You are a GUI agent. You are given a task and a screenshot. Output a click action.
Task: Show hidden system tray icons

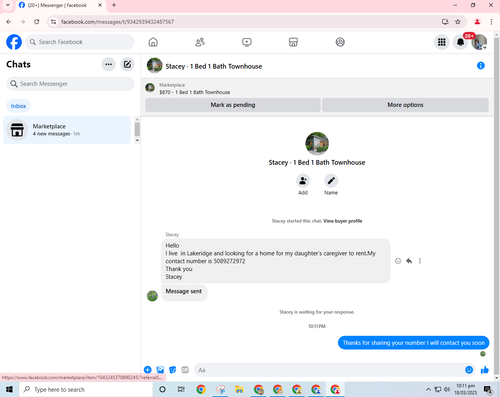(x=428, y=389)
